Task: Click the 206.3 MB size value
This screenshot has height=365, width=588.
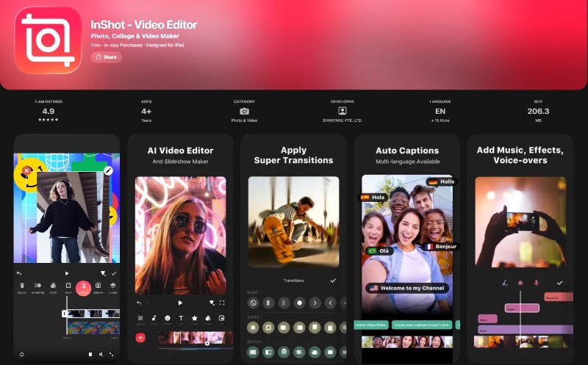Action: [538, 112]
